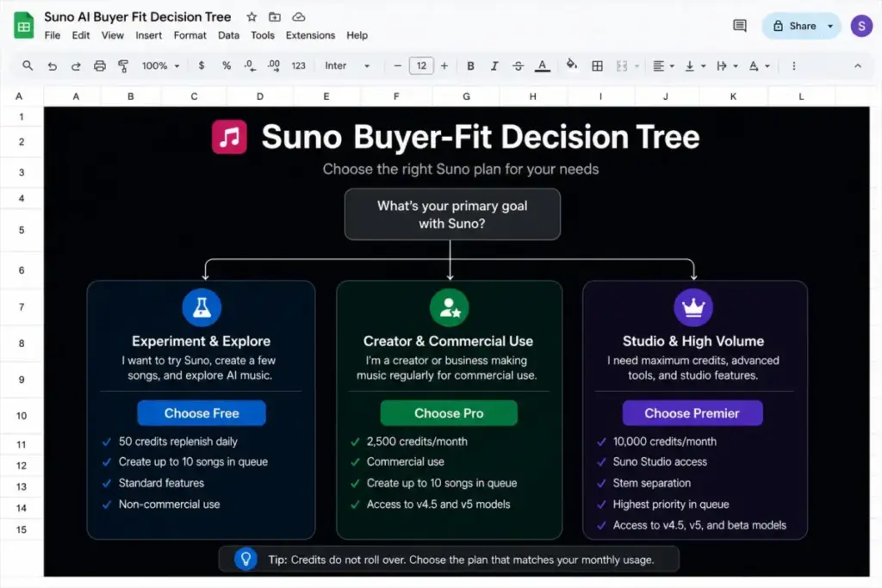The height and width of the screenshot is (588, 882).
Task: Open the View menu
Action: [x=113, y=35]
